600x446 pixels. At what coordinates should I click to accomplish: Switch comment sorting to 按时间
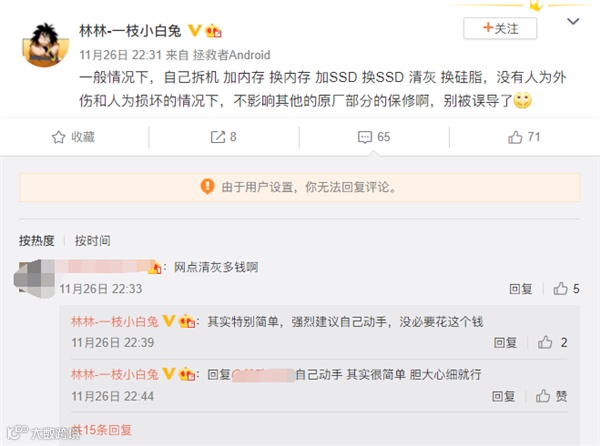93,241
